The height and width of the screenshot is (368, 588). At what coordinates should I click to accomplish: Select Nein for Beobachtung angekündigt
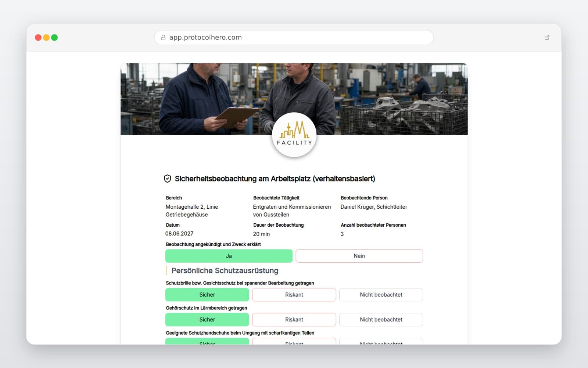click(359, 256)
